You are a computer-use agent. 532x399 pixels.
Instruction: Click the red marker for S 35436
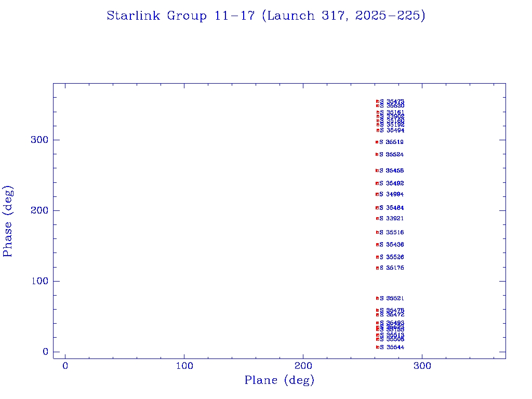377,245
